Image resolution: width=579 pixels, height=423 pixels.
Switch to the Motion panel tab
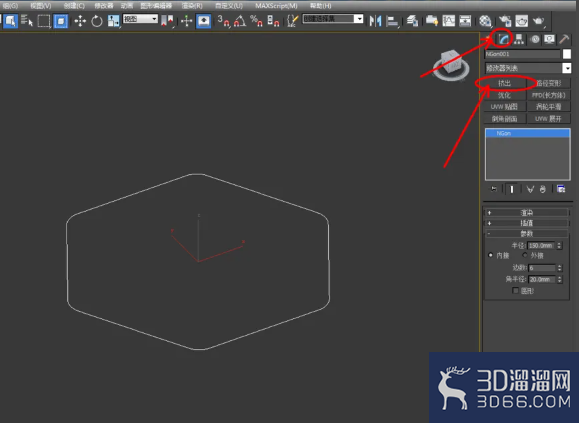[x=535, y=39]
